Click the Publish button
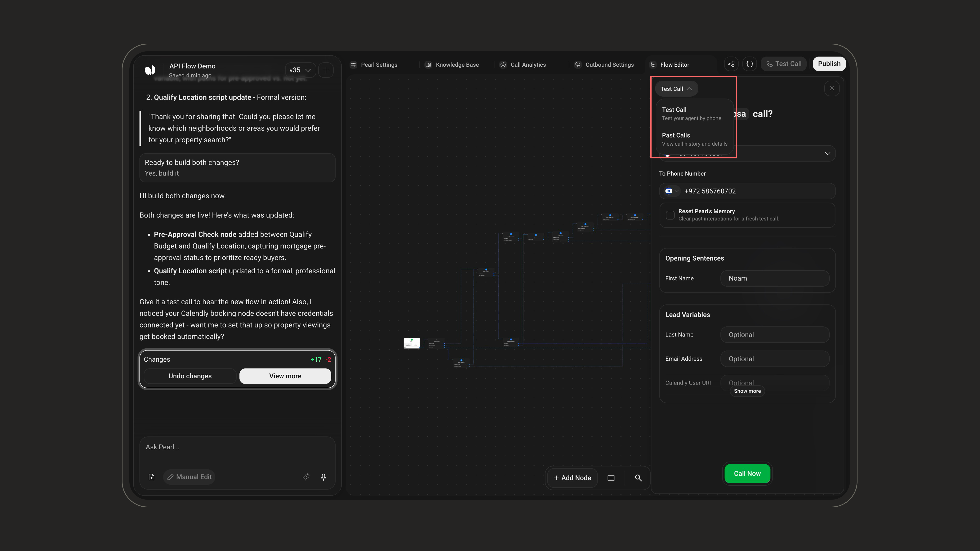 point(829,64)
